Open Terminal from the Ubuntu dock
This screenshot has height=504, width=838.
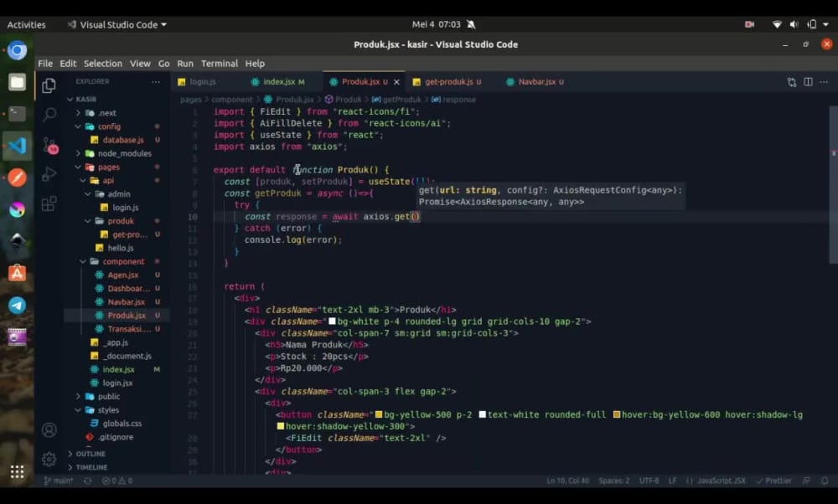pos(17,114)
